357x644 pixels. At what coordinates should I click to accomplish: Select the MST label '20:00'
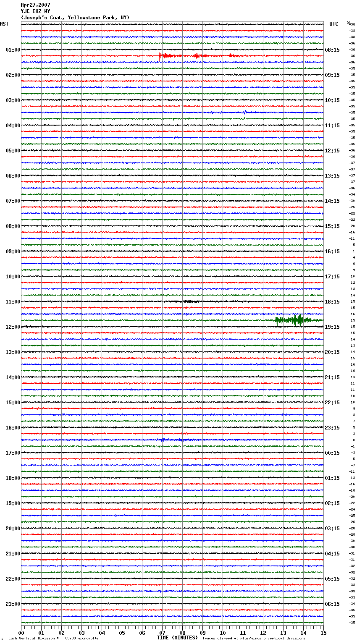[x=13, y=529]
